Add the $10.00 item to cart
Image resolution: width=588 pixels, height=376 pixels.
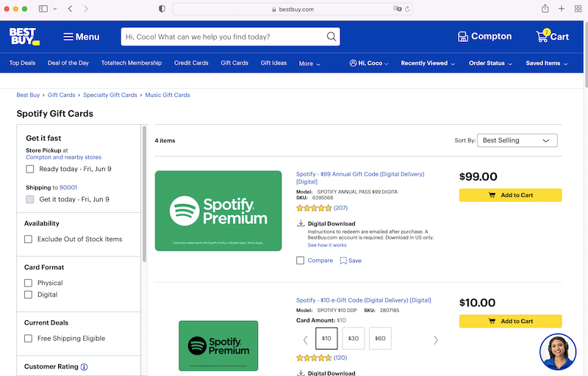[510, 322]
